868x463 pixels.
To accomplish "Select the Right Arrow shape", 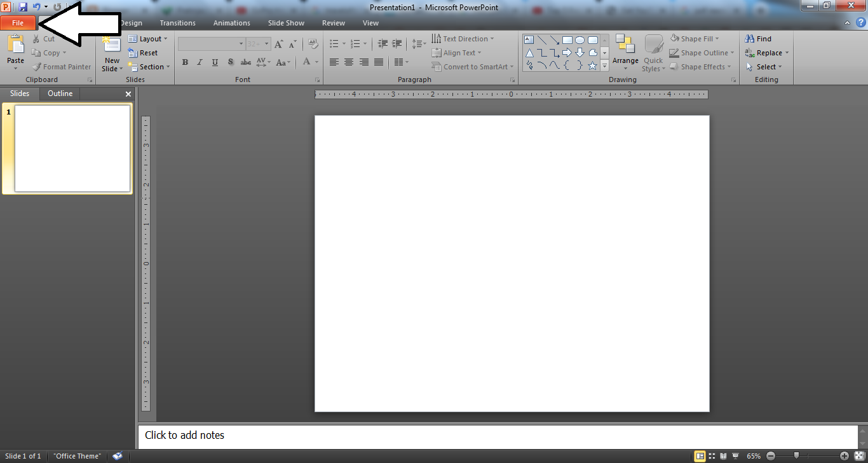I will point(567,53).
